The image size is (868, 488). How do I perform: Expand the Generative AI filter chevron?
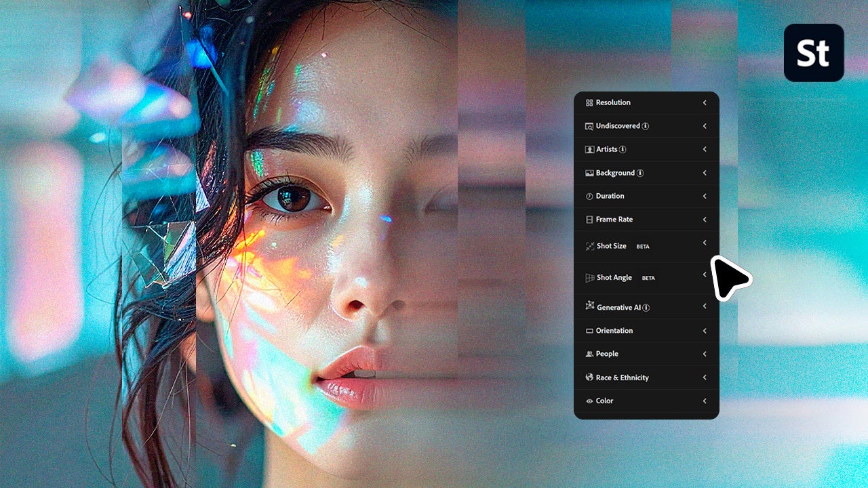tap(705, 306)
